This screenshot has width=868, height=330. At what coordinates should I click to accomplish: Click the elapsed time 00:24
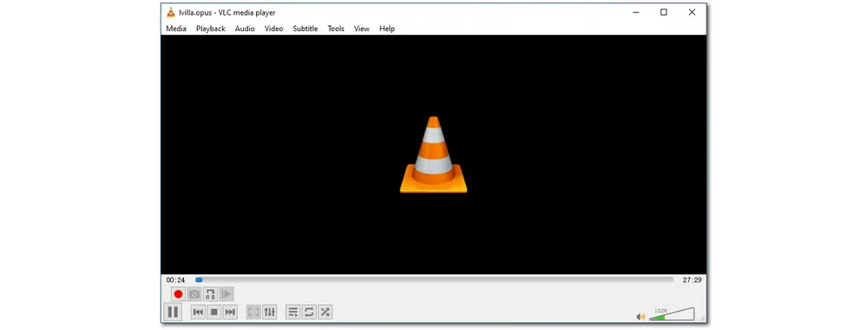pyautogui.click(x=175, y=280)
